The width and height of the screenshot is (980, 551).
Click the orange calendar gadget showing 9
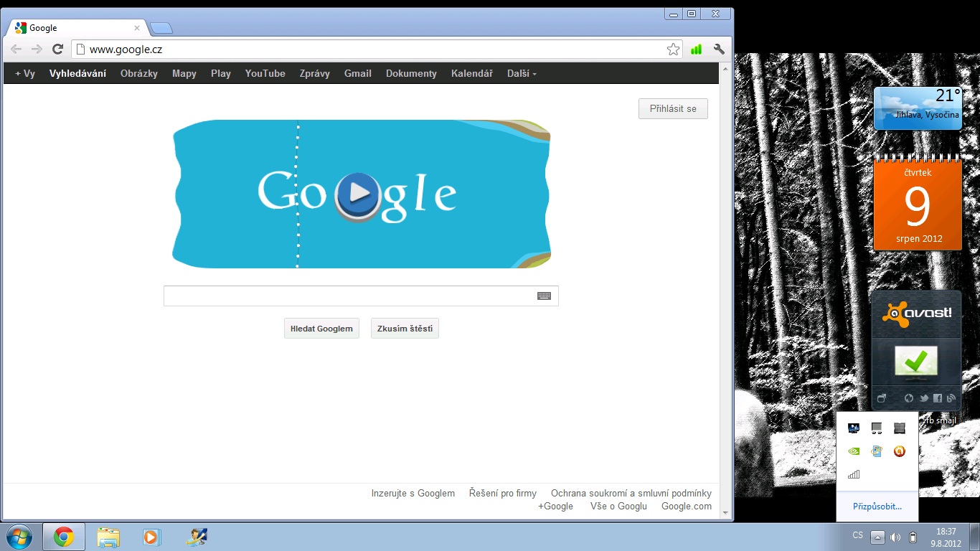tap(918, 203)
